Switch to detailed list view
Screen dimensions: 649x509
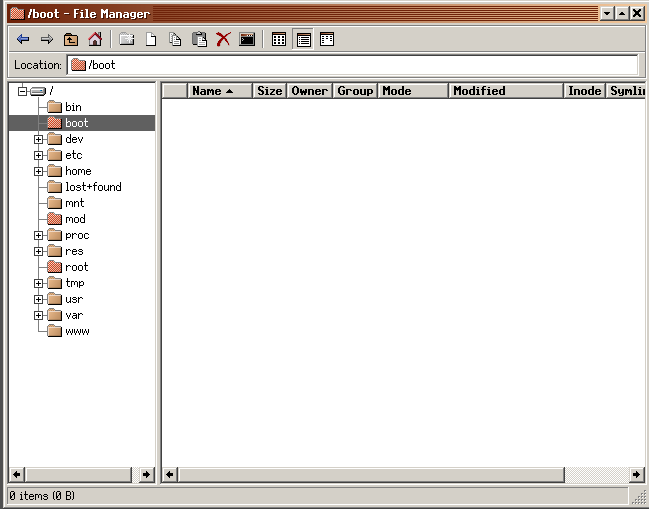[303, 40]
